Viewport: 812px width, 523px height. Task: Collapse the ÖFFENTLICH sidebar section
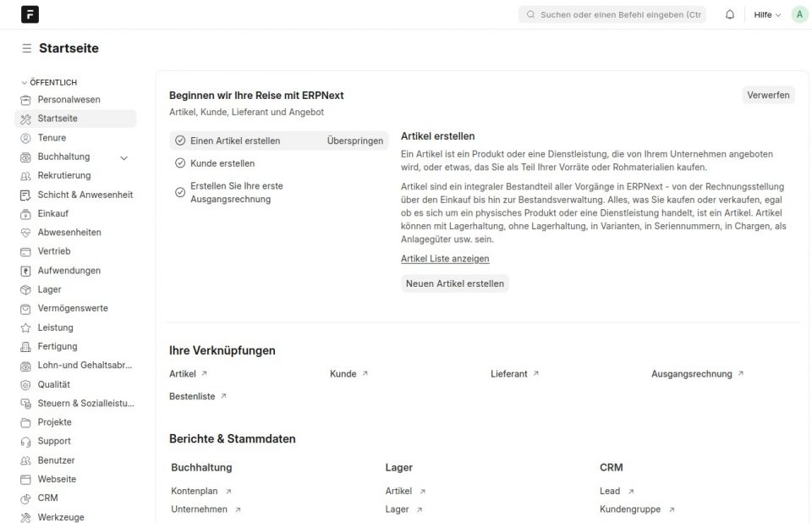25,82
